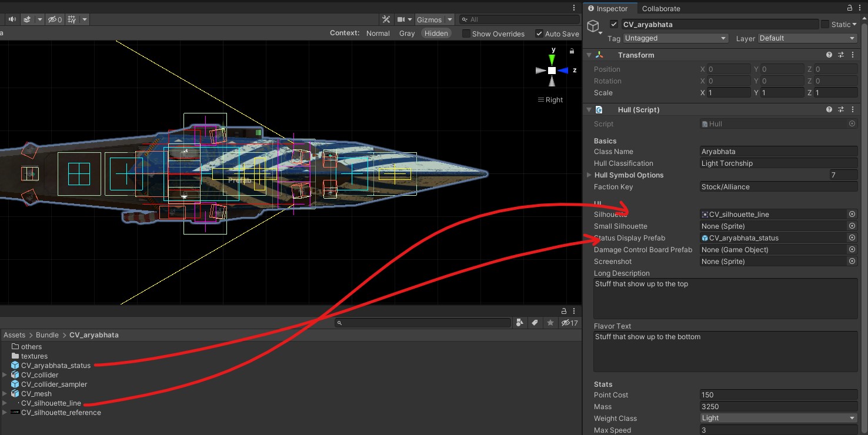
Task: Open Small Silhouette object picker
Action: pyautogui.click(x=852, y=226)
